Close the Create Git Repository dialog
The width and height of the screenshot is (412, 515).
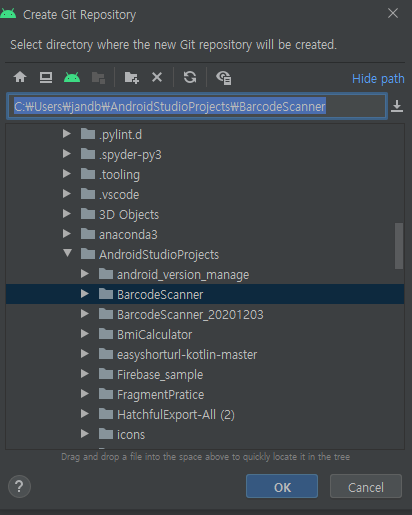click(393, 13)
